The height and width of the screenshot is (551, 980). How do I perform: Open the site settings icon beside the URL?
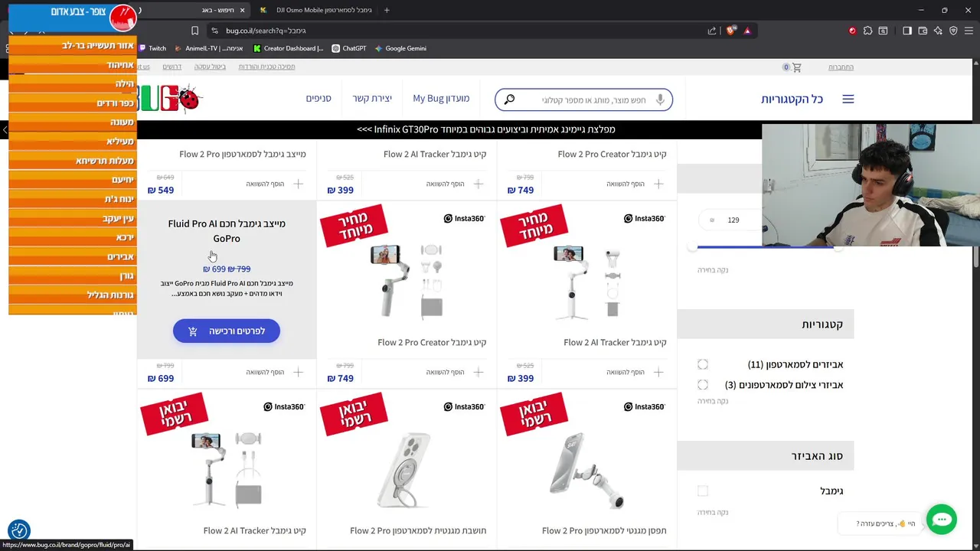tap(214, 31)
